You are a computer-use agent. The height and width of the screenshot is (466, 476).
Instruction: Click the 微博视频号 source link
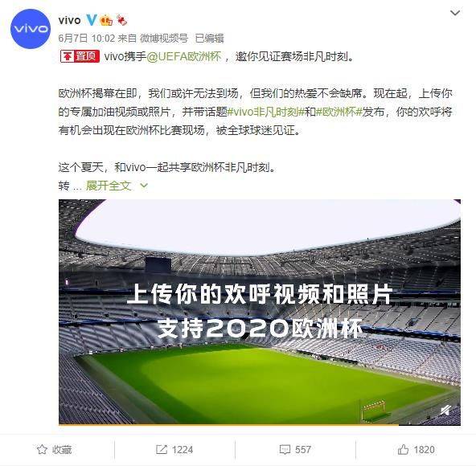164,39
